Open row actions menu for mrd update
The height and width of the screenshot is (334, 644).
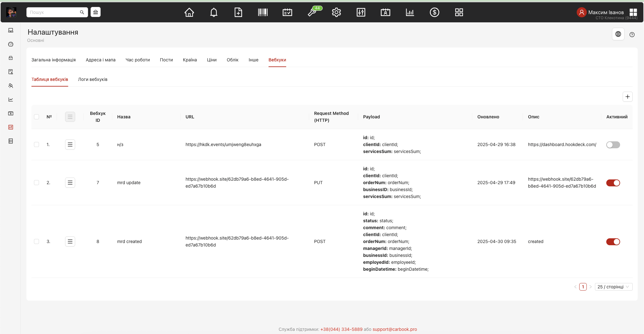coord(70,183)
